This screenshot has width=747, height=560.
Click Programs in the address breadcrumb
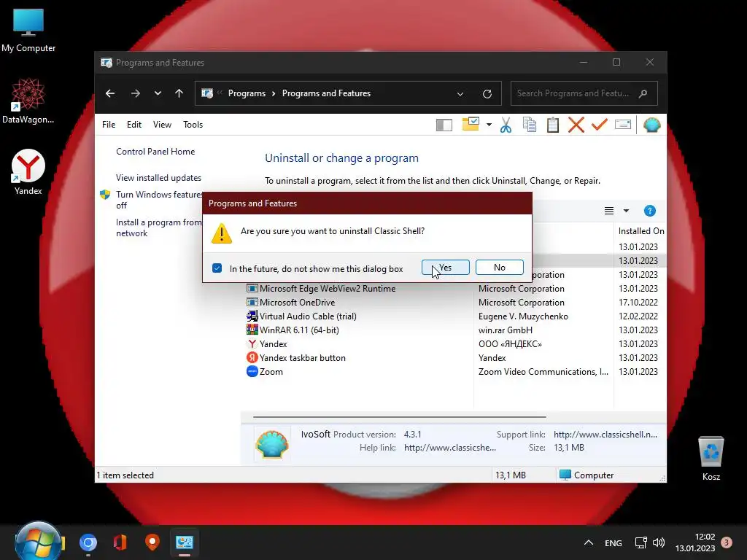click(247, 93)
